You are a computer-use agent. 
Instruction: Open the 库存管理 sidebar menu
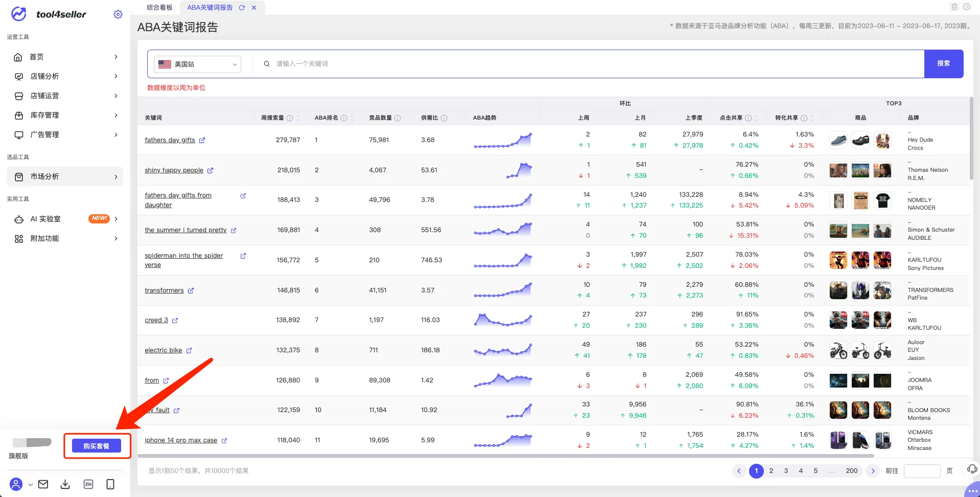65,115
